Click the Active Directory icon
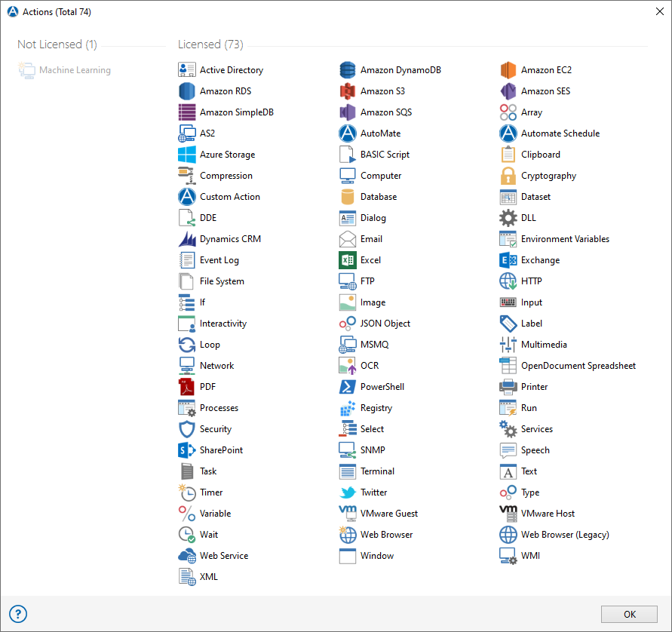The height and width of the screenshot is (632, 672). [x=187, y=70]
